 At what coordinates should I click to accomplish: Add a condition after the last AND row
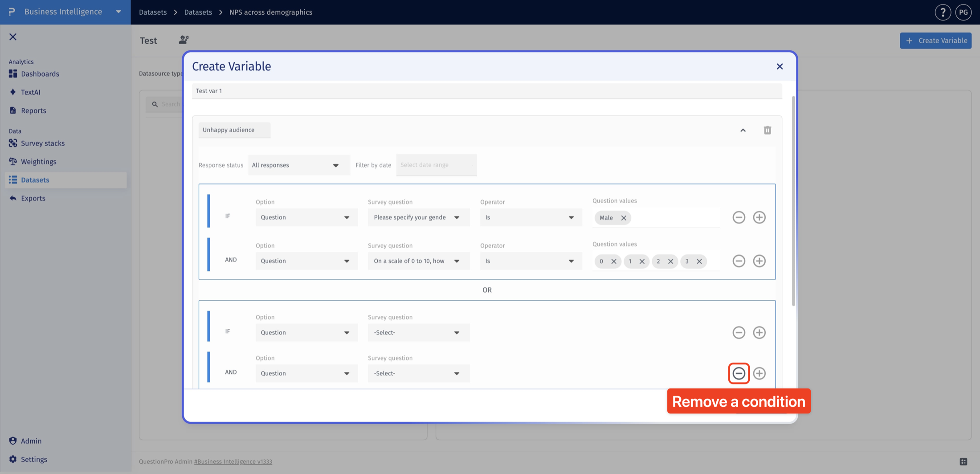click(x=759, y=373)
